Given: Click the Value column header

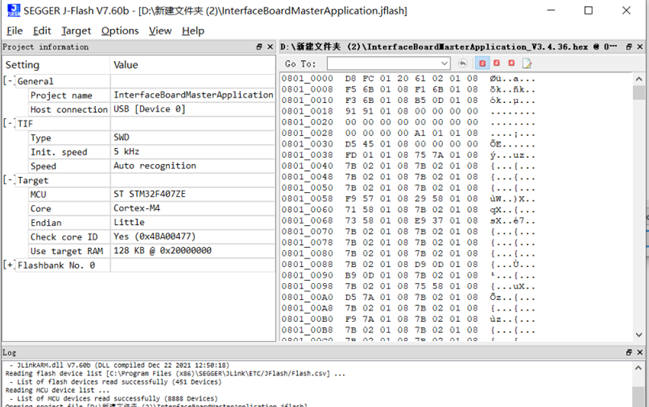Looking at the screenshot, I should coord(190,64).
